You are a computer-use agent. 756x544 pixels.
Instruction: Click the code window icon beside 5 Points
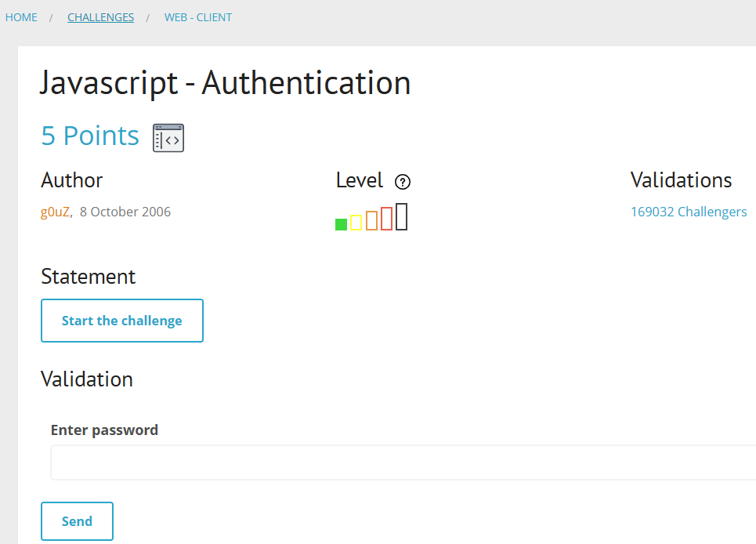168,137
